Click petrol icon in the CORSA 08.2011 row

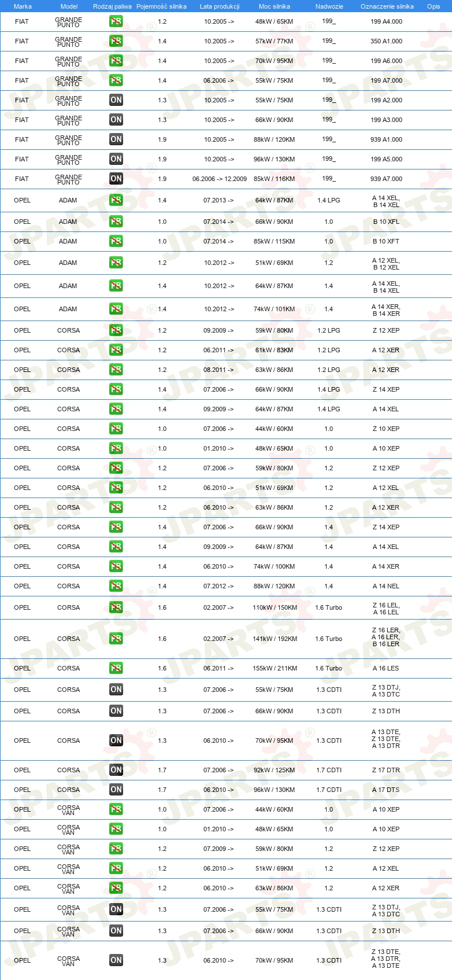pos(116,370)
